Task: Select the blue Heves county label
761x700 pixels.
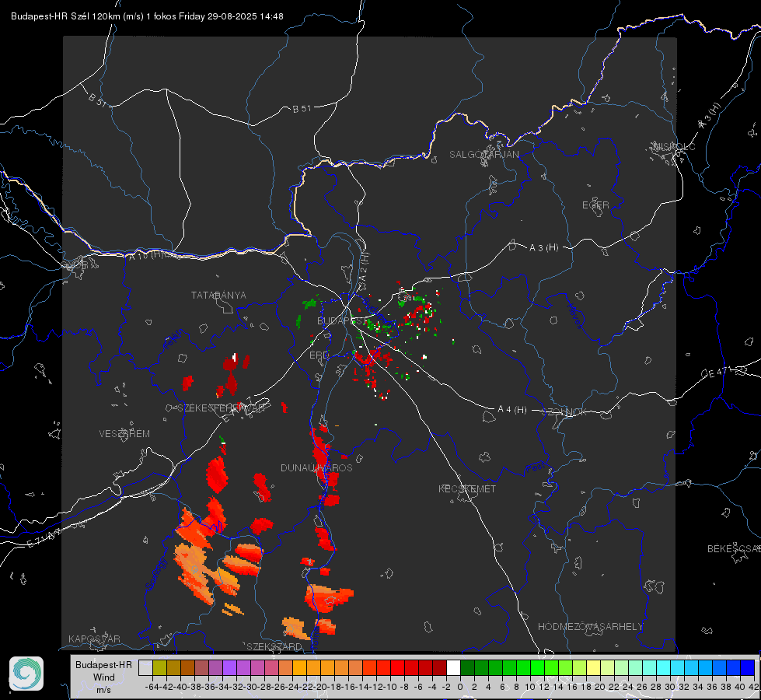Action: 574,317
